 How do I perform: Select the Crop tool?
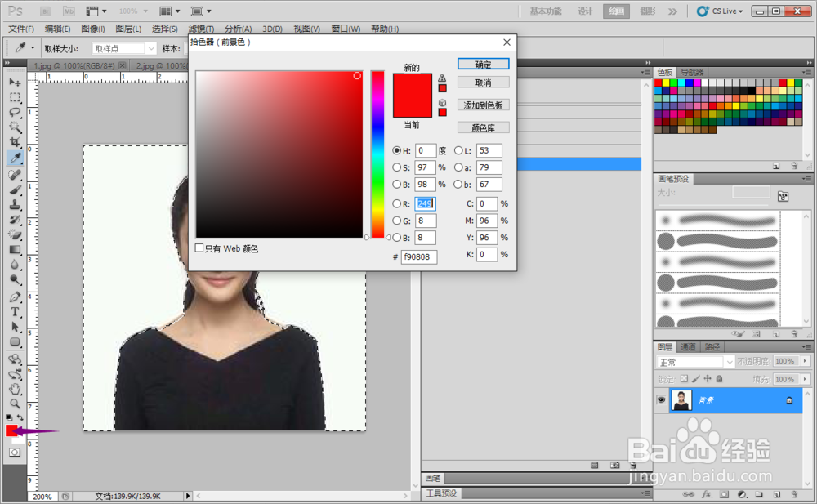coord(15,142)
